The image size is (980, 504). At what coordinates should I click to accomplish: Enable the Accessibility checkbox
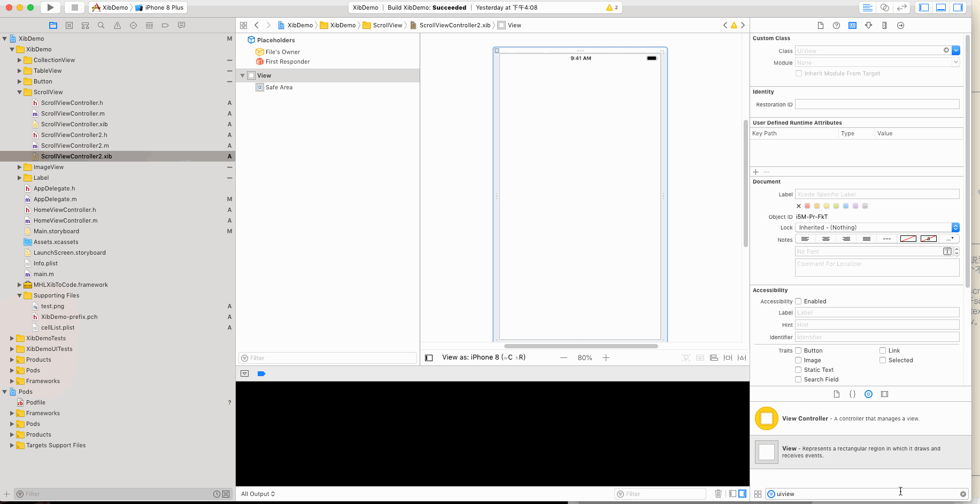798,301
